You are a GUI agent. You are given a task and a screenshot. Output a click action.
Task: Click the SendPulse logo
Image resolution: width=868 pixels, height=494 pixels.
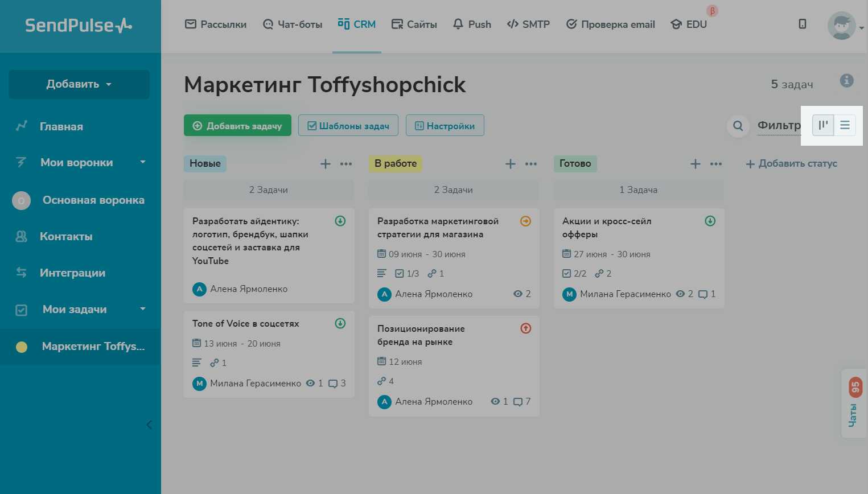79,26
